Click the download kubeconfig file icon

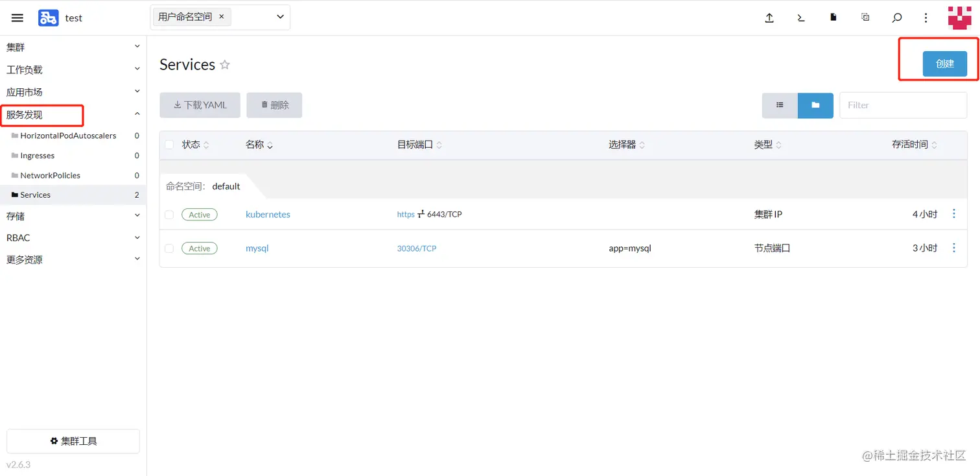[x=834, y=18]
